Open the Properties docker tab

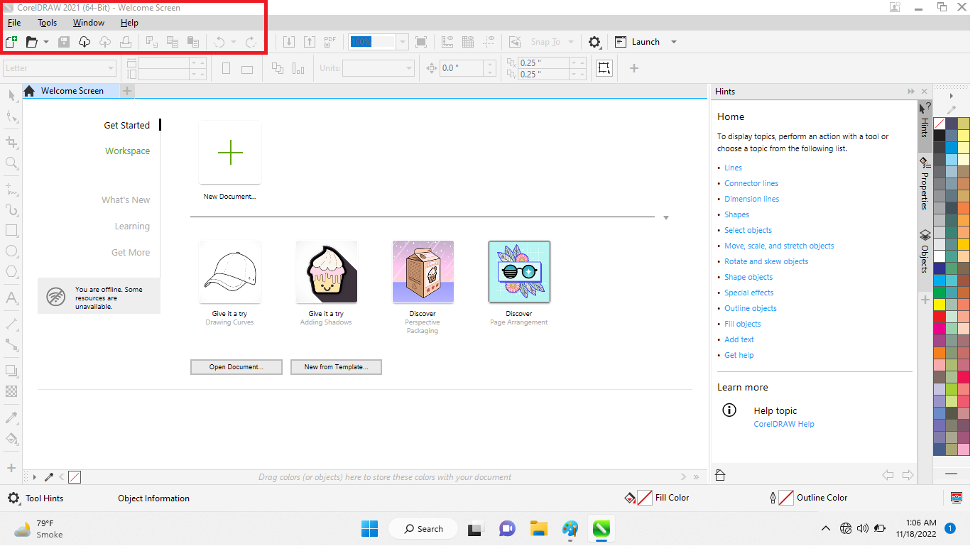tap(925, 185)
